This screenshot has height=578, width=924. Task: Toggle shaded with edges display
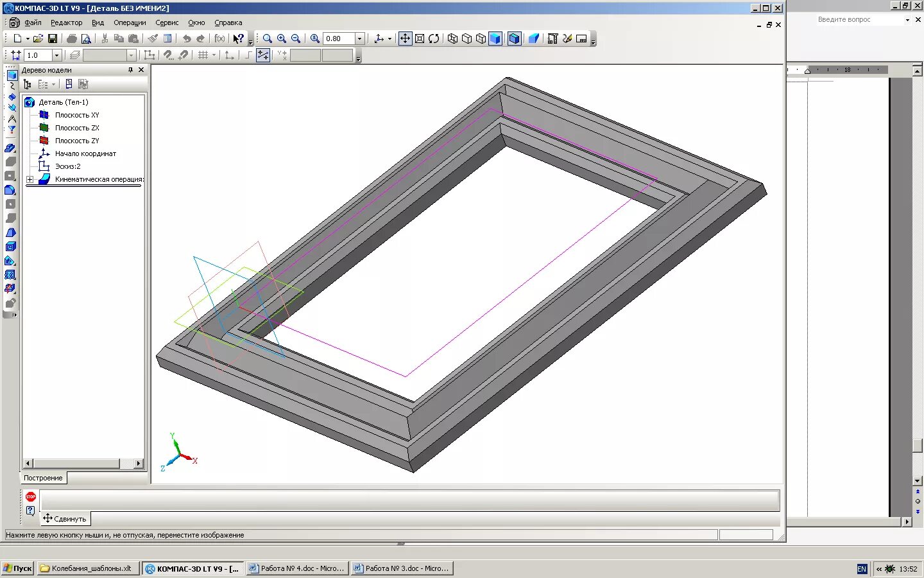514,39
